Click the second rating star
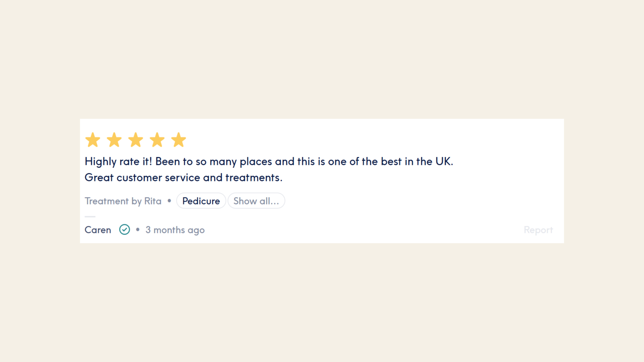 114,140
